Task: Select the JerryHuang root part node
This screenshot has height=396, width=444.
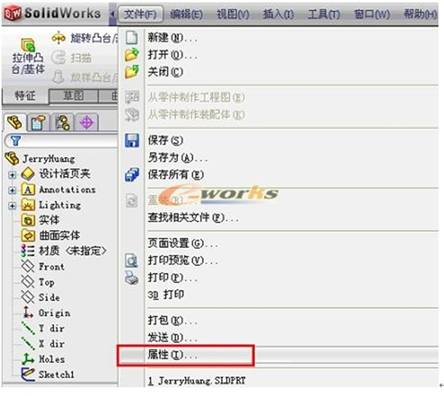Action: (41, 159)
